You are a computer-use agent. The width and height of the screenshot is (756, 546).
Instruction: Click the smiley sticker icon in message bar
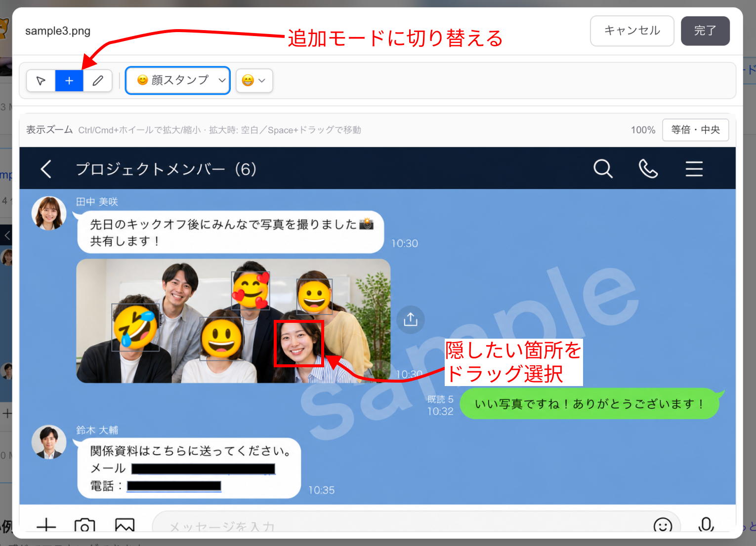click(x=663, y=525)
